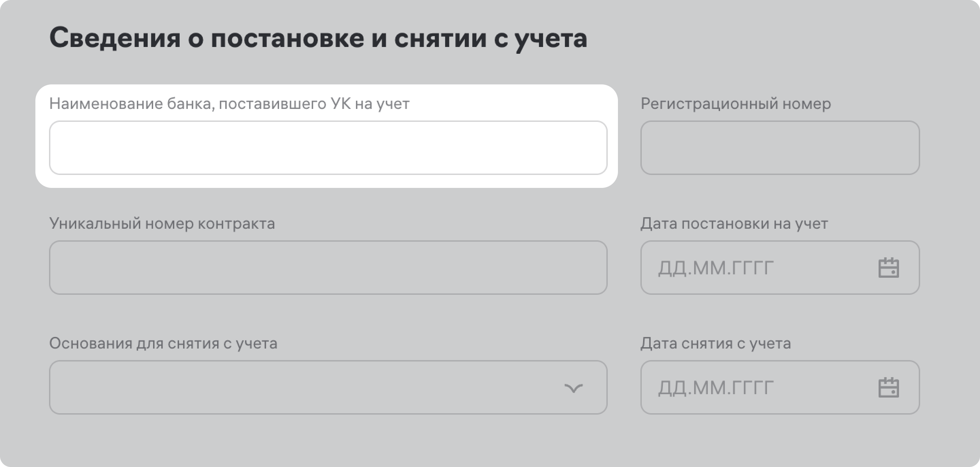Click the Дата постановки на учет label

click(x=734, y=224)
